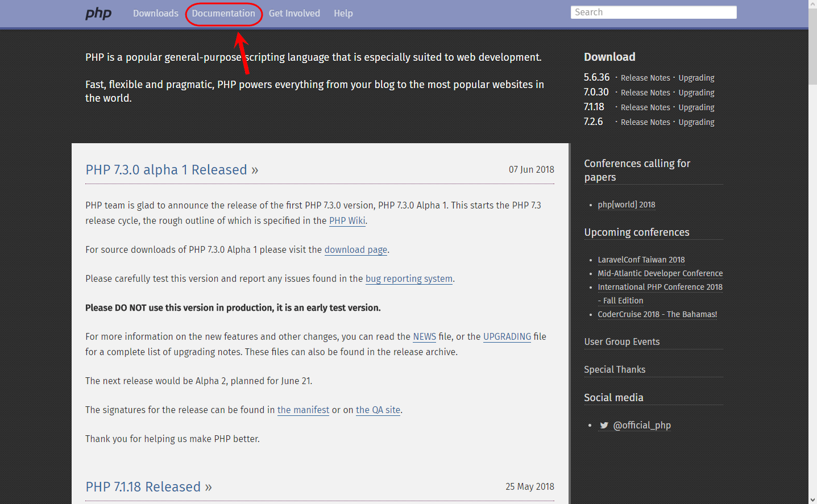Focus the Search input field

coord(654,13)
